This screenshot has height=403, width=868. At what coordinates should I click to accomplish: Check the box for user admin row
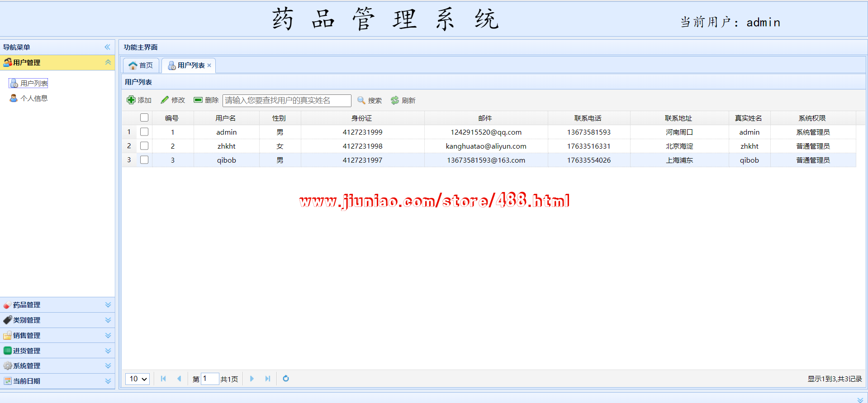pos(144,131)
